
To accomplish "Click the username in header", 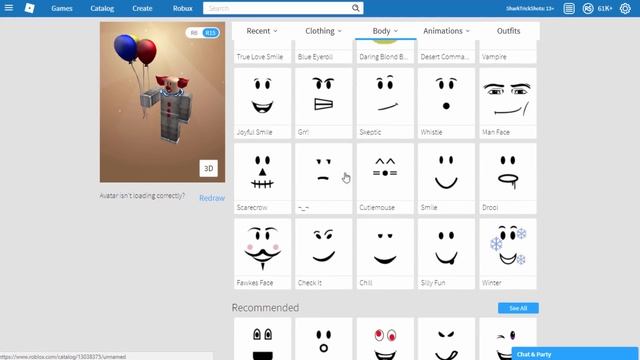I will coord(530,8).
